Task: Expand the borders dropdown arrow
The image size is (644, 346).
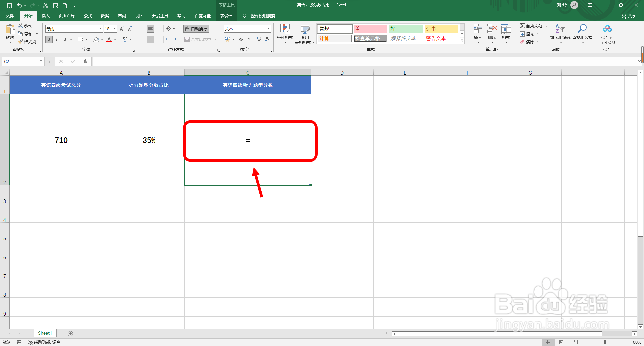Action: pyautogui.click(x=87, y=39)
